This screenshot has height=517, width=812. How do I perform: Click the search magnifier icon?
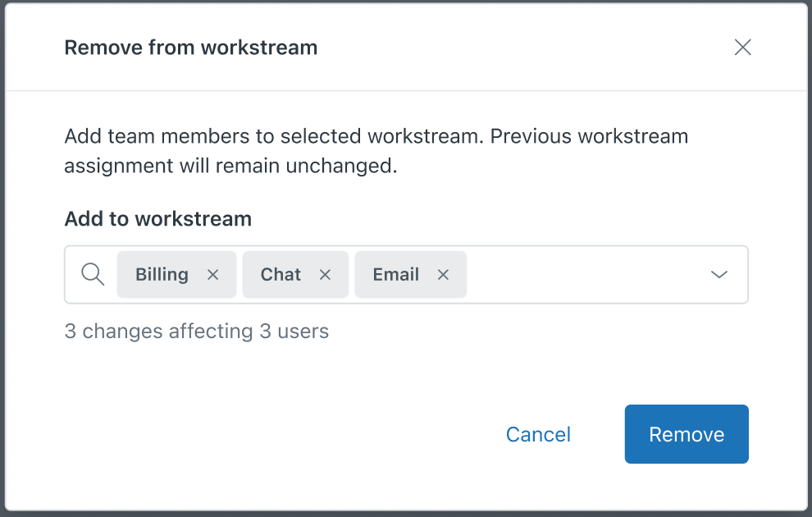94,274
